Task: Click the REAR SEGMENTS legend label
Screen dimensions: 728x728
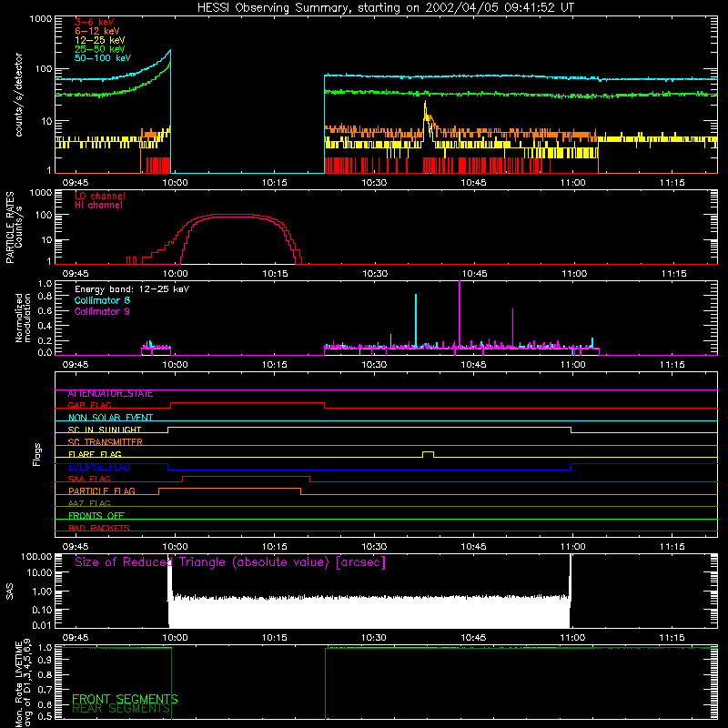Action: 121,709
